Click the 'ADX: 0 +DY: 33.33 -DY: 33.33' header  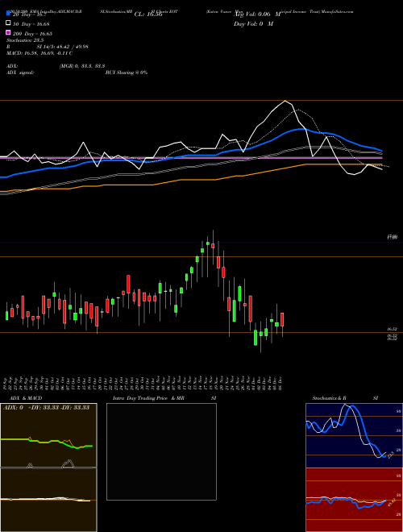click(x=46, y=407)
